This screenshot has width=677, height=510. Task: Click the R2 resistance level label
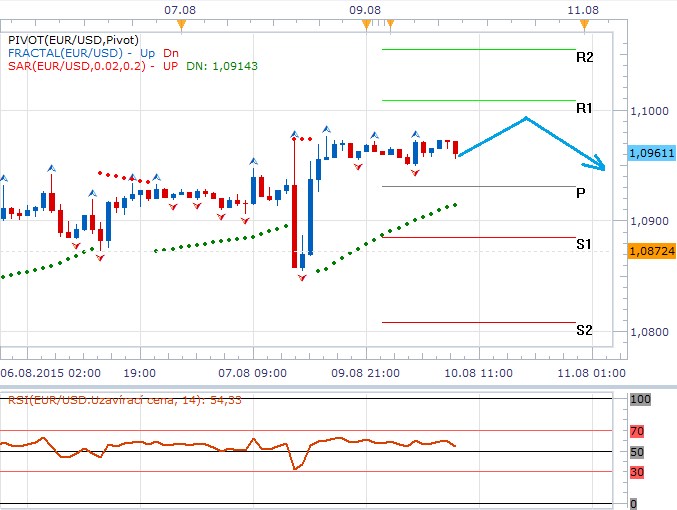tap(584, 57)
